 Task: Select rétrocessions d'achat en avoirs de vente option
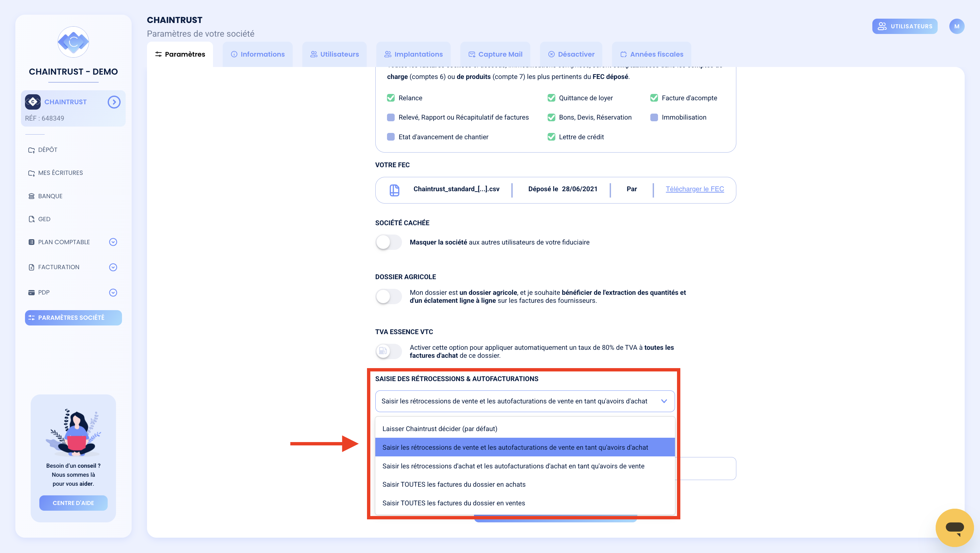coord(525,466)
